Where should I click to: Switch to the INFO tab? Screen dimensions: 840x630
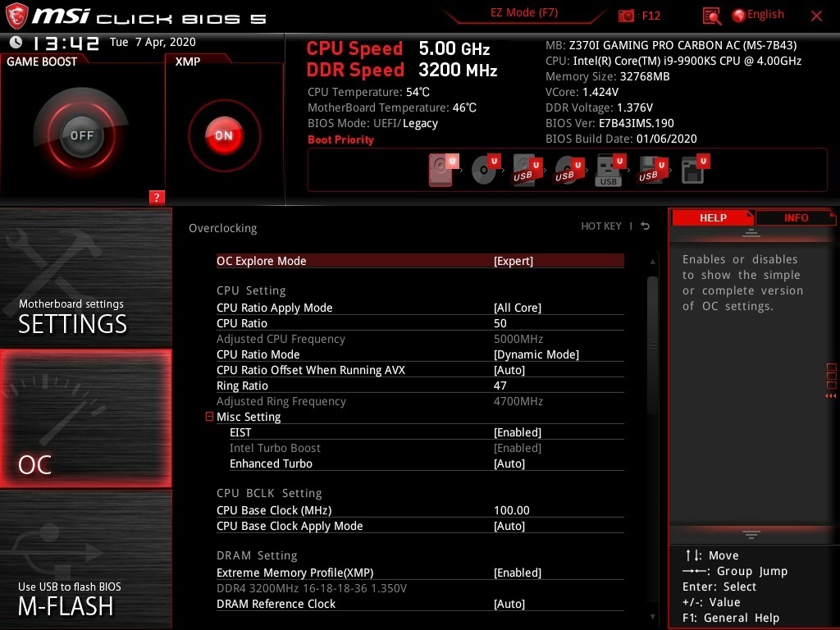[796, 217]
